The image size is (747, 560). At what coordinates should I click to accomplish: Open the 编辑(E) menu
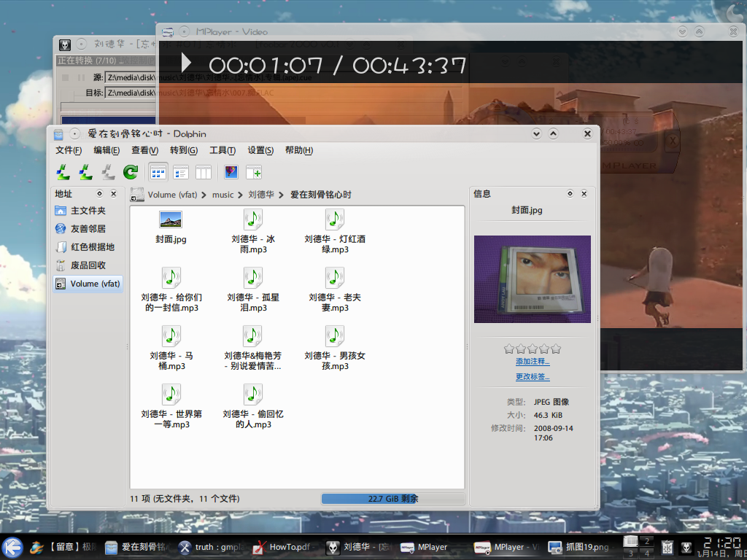pos(107,150)
